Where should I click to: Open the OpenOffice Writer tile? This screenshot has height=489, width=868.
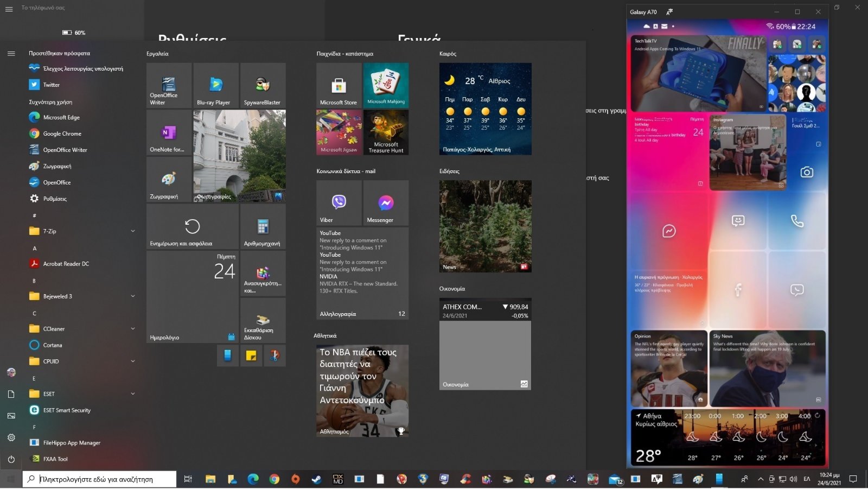click(169, 85)
